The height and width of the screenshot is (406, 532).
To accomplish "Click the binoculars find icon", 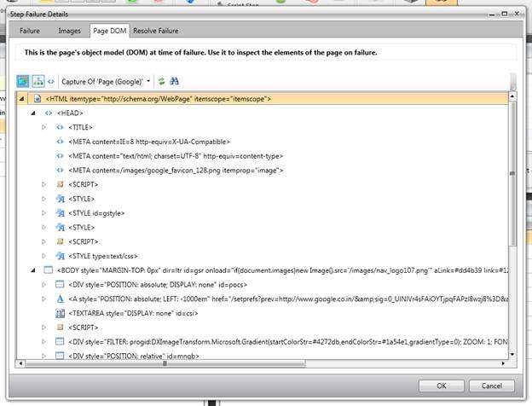I will [x=175, y=81].
